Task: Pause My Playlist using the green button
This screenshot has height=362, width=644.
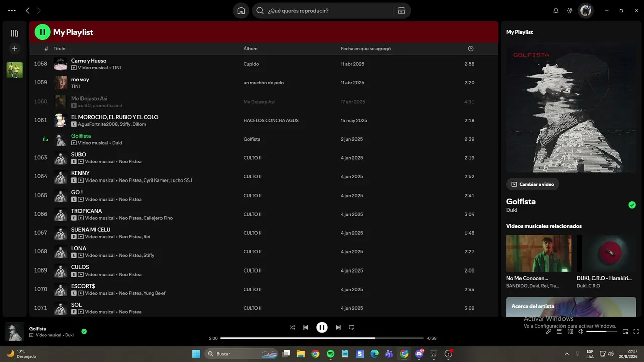Action: pyautogui.click(x=42, y=32)
